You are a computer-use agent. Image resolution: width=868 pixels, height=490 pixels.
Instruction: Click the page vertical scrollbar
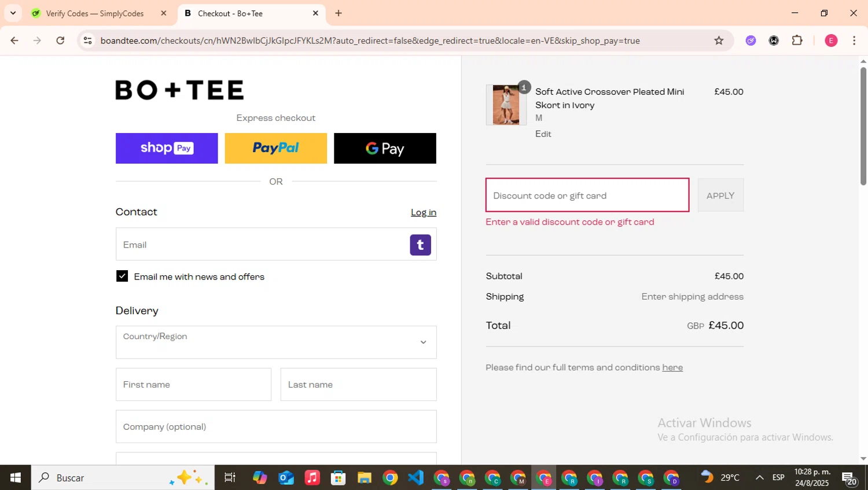pos(863,126)
